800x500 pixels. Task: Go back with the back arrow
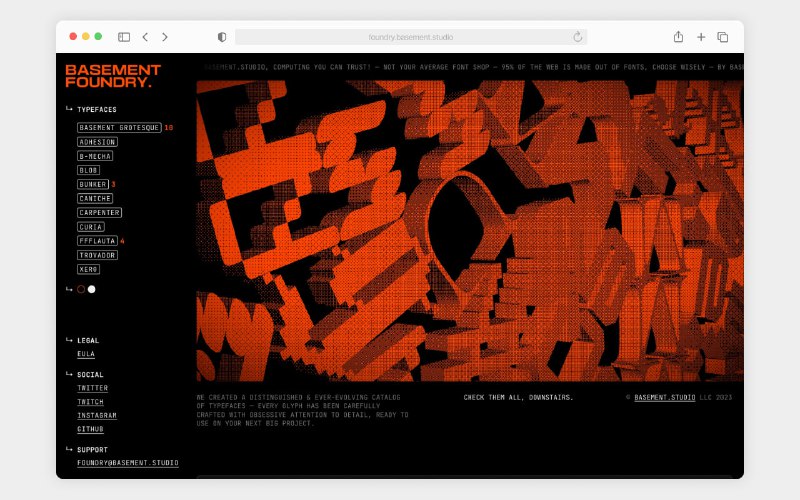[145, 37]
